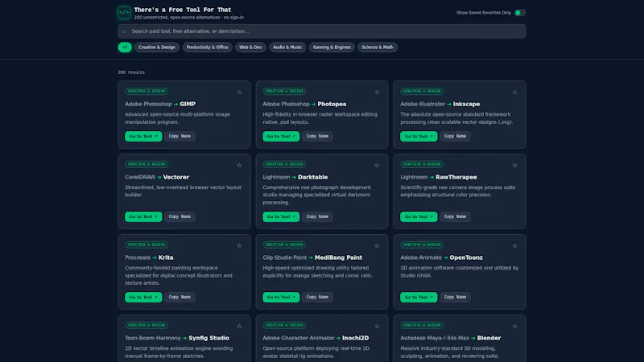Image resolution: width=644 pixels, height=362 pixels.
Task: Select the All filter chip
Action: click(125, 47)
